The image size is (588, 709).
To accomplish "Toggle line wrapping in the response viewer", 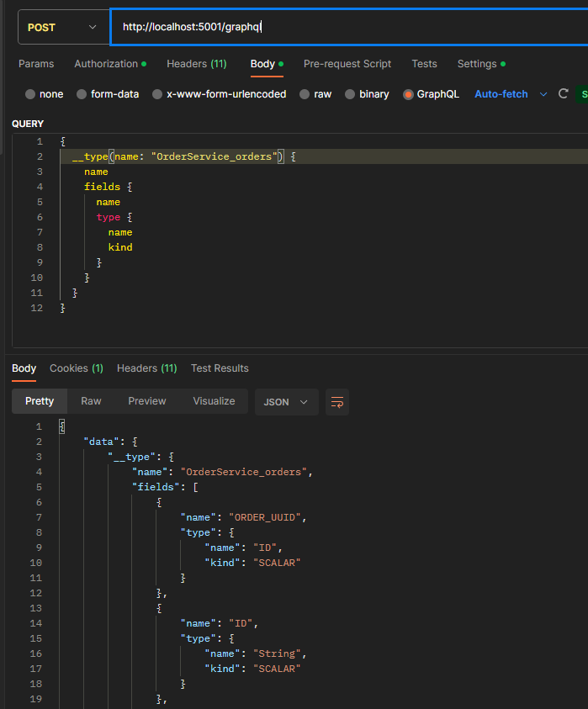I will [x=336, y=403].
